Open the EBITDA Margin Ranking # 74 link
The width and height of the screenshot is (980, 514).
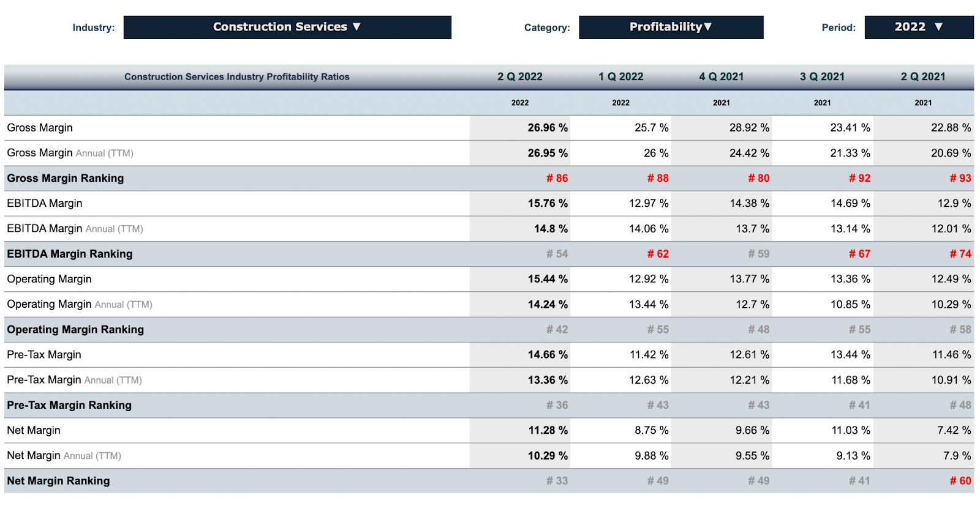[960, 253]
